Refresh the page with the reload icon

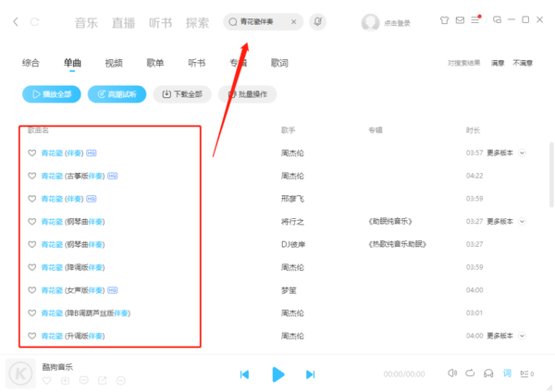coord(35,22)
